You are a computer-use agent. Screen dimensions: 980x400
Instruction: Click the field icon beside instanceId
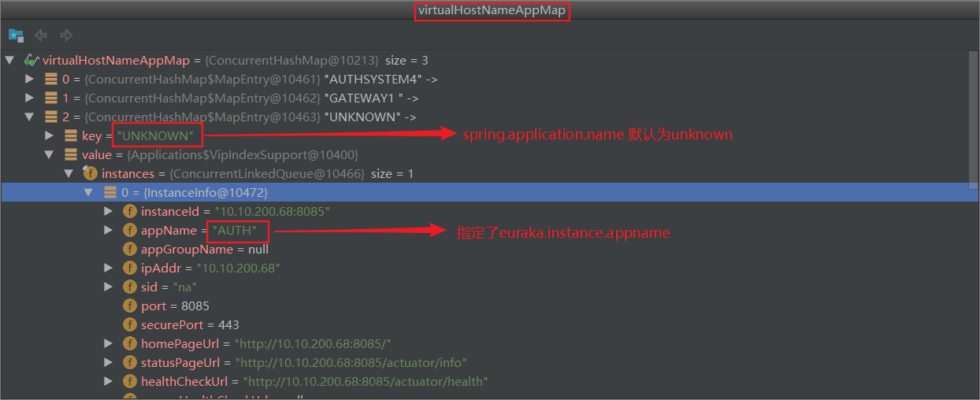(x=130, y=212)
